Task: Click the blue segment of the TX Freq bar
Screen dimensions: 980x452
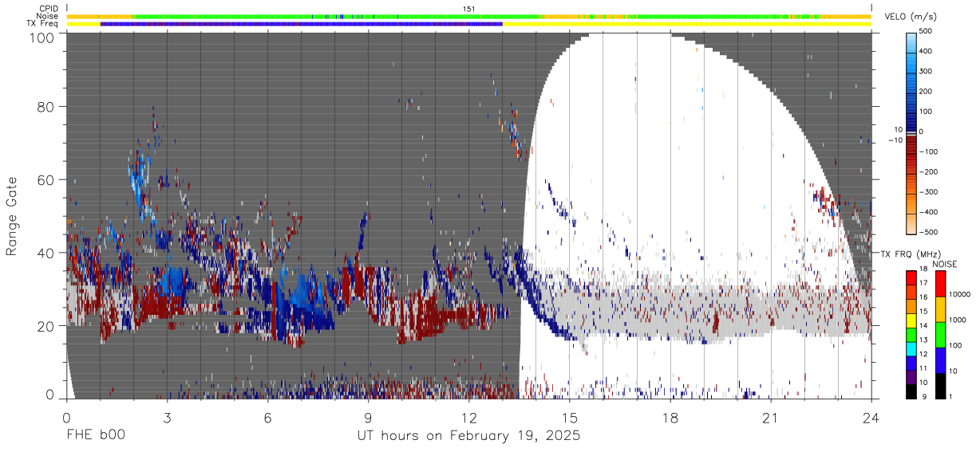Action: [302, 24]
